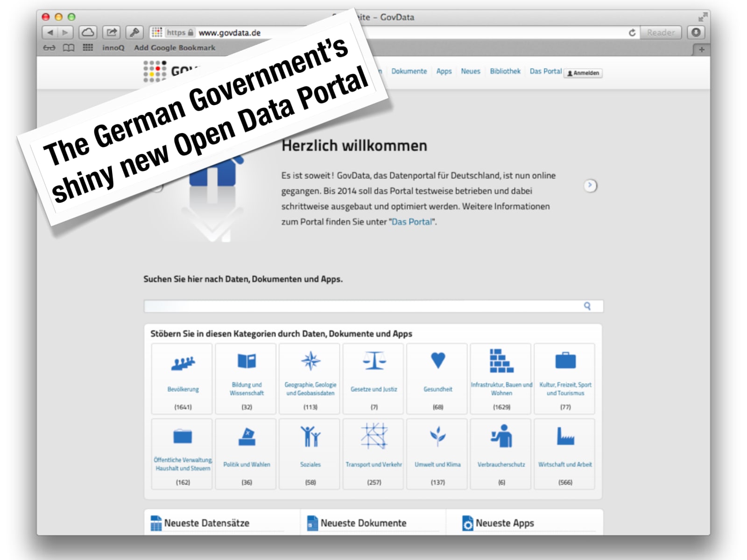The image size is (747, 560).
Task: Click the address bar URL www.govdata.de
Action: point(230,33)
